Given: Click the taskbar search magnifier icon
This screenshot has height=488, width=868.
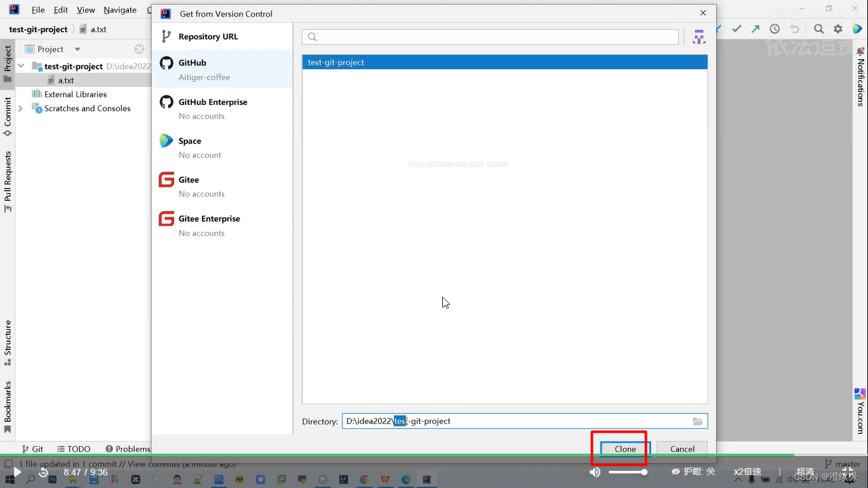Looking at the screenshot, I should [x=31, y=480].
